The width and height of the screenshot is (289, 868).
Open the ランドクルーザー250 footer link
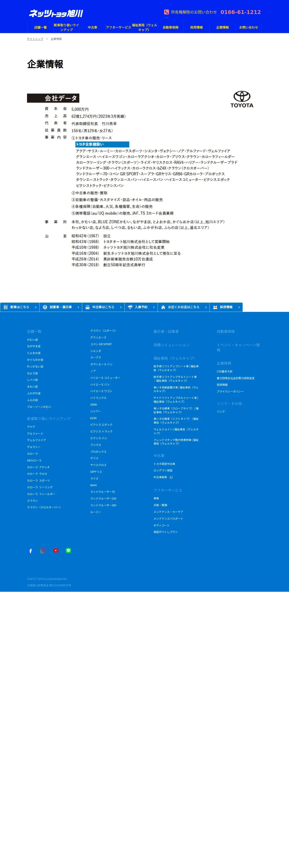pyautogui.click(x=103, y=499)
